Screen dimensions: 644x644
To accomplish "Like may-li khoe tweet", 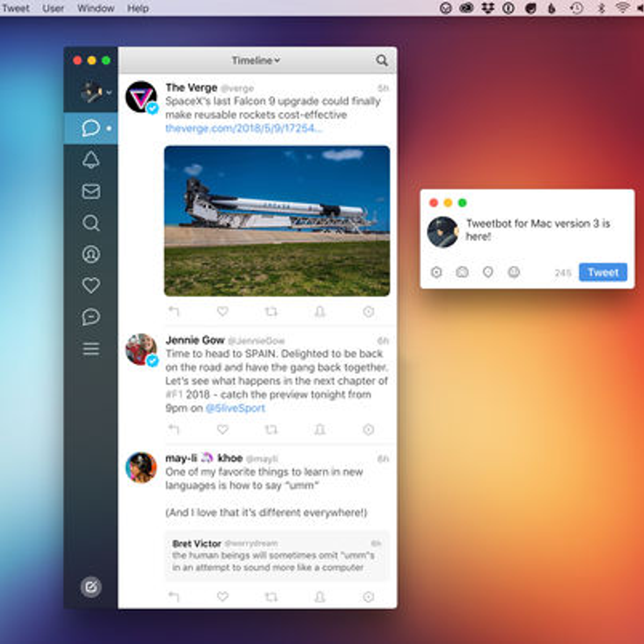I will tap(223, 596).
